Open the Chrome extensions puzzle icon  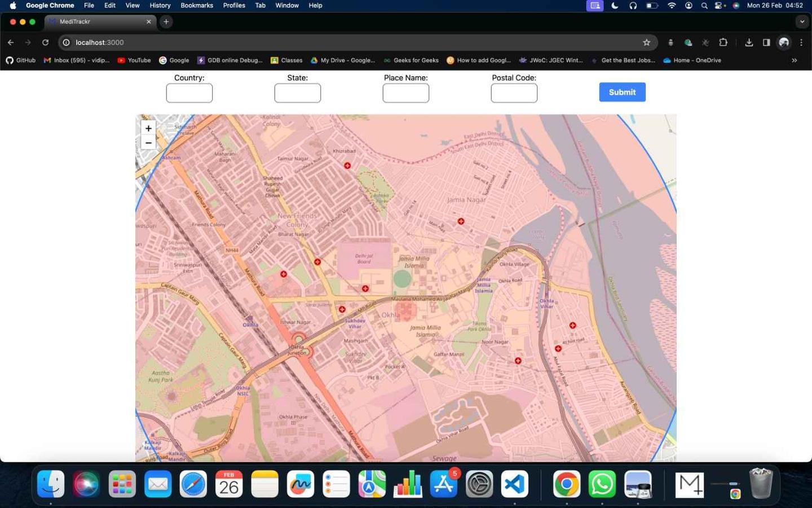click(723, 42)
